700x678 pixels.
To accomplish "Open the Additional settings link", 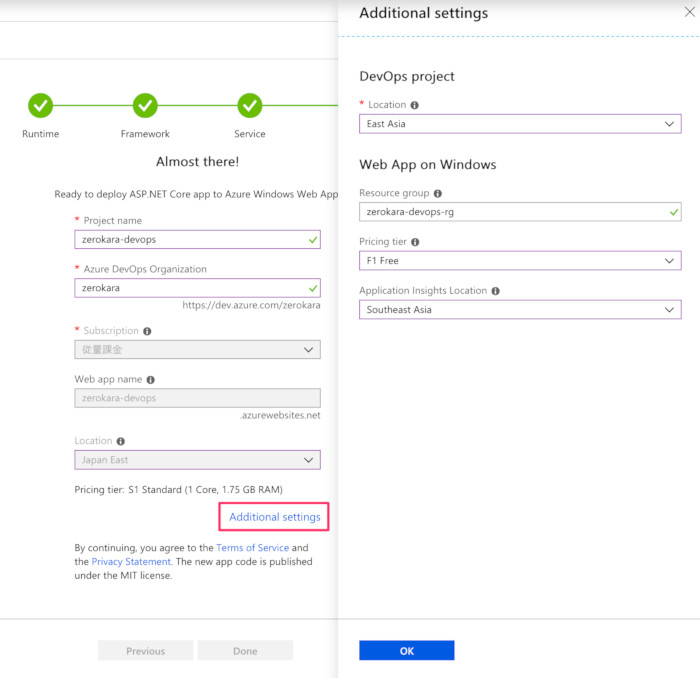I will [275, 517].
